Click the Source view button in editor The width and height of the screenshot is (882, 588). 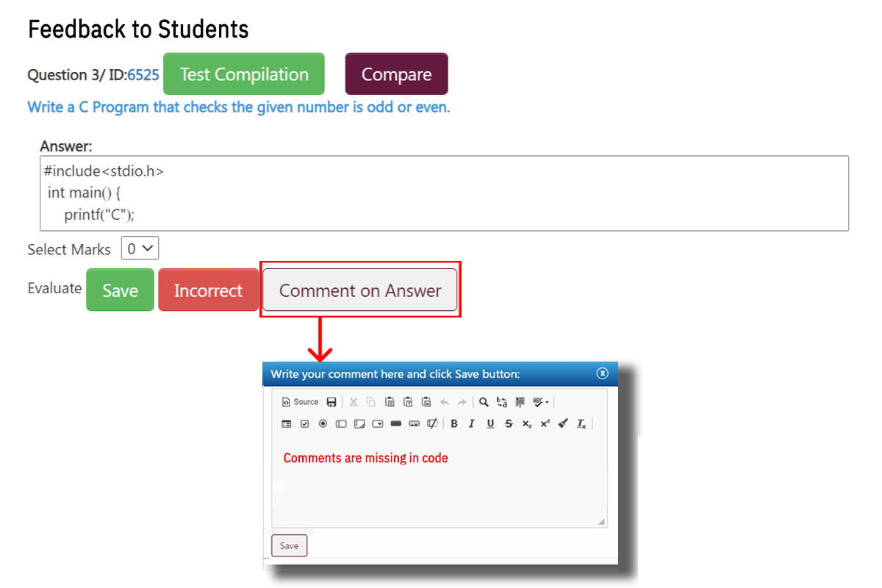300,402
